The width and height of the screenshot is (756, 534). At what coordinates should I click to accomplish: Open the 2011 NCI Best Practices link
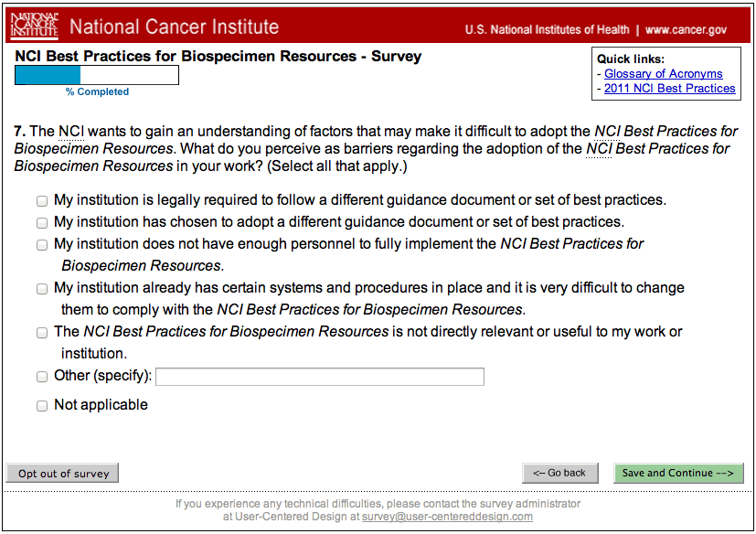tap(669, 89)
